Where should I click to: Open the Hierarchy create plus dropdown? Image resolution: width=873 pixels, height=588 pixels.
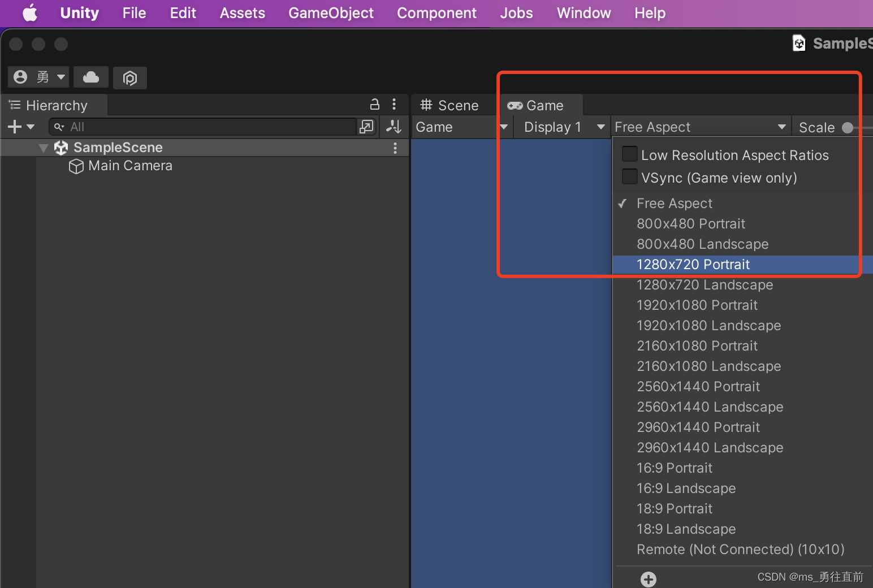click(x=21, y=127)
